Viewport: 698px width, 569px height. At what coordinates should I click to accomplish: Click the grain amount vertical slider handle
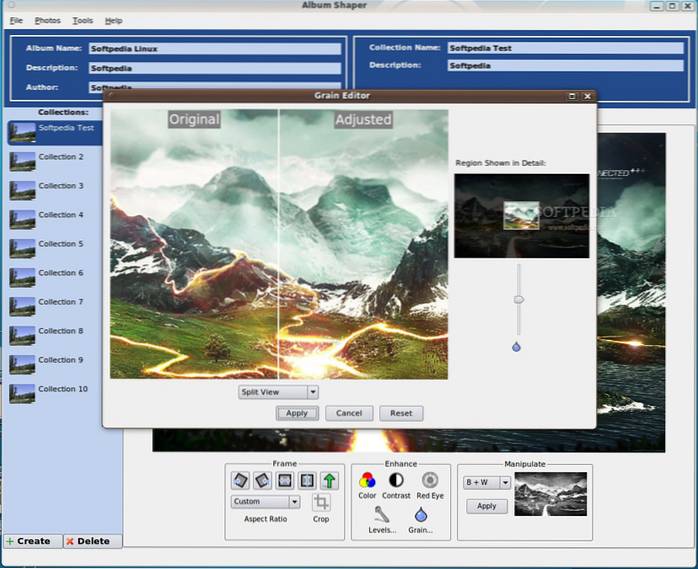click(518, 299)
